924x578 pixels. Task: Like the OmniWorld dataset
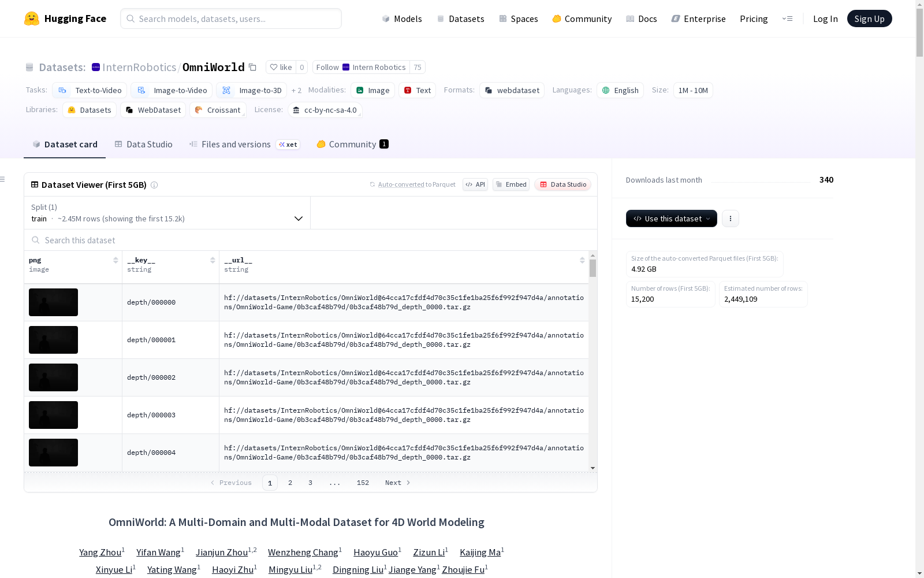pyautogui.click(x=281, y=67)
